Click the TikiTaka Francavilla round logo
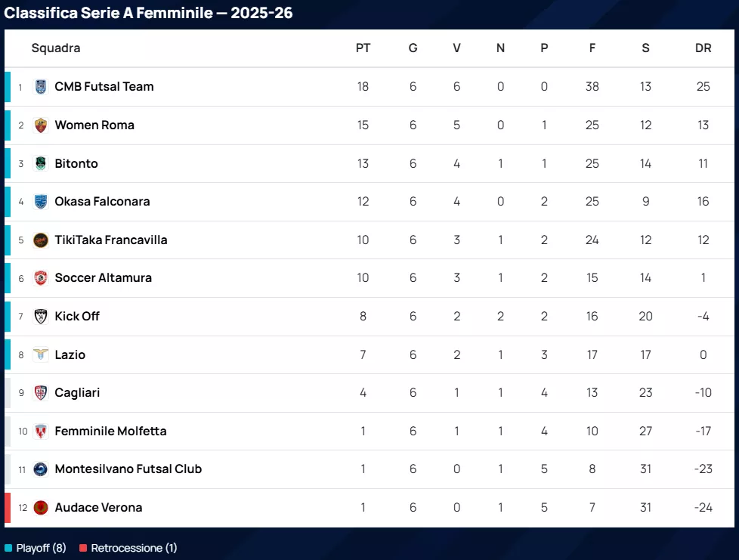Screen dimensions: 739x560 pyautogui.click(x=41, y=240)
